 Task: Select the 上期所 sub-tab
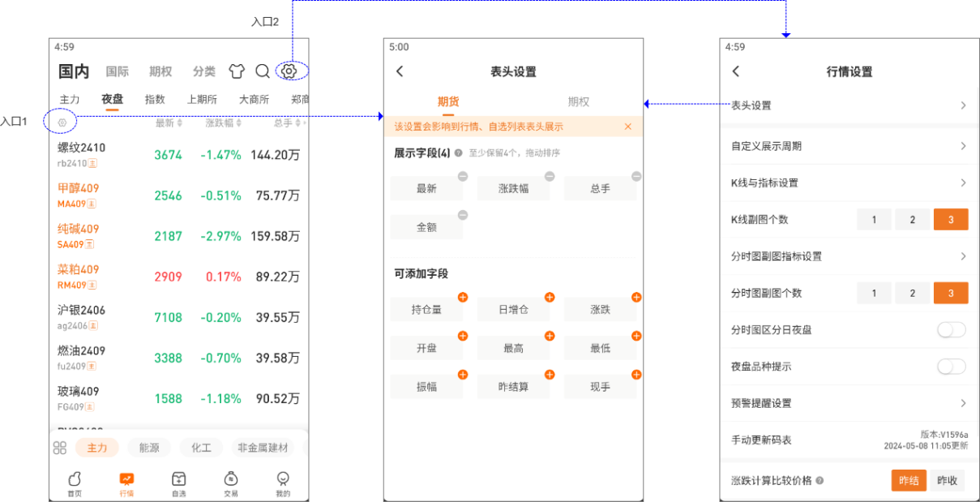click(x=202, y=99)
